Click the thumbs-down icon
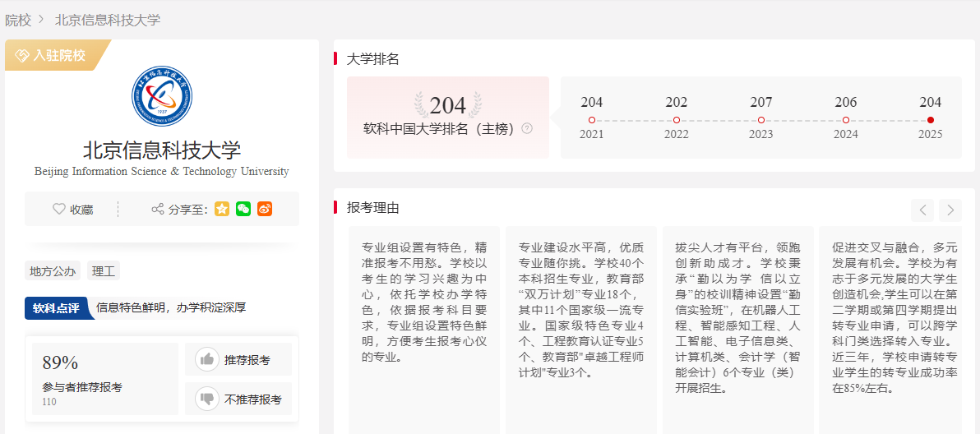This screenshot has height=434, width=980. coord(206,399)
